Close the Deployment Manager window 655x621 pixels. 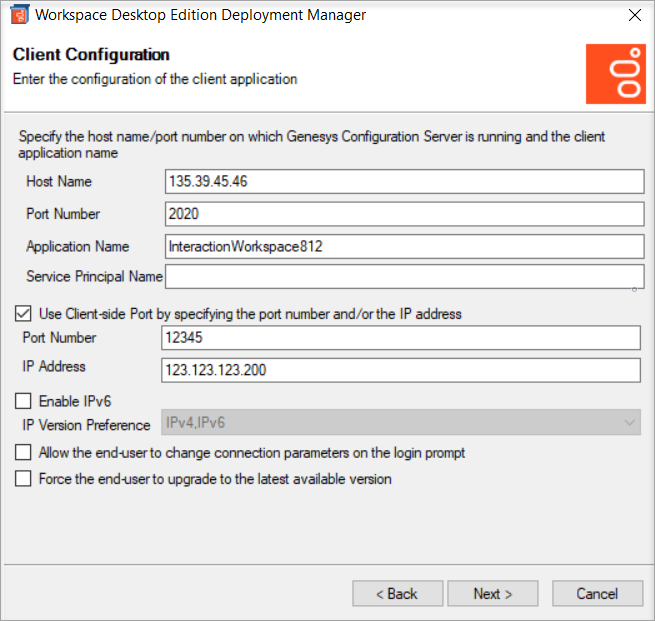point(634,15)
